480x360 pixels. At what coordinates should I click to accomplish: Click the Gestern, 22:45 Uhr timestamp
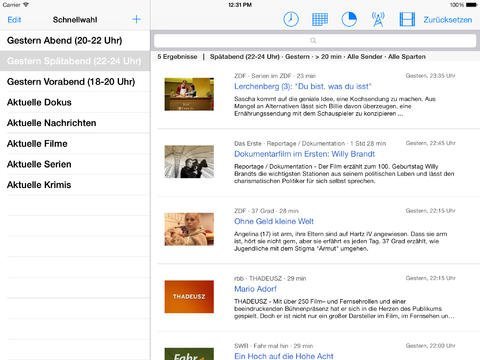pyautogui.click(x=430, y=143)
